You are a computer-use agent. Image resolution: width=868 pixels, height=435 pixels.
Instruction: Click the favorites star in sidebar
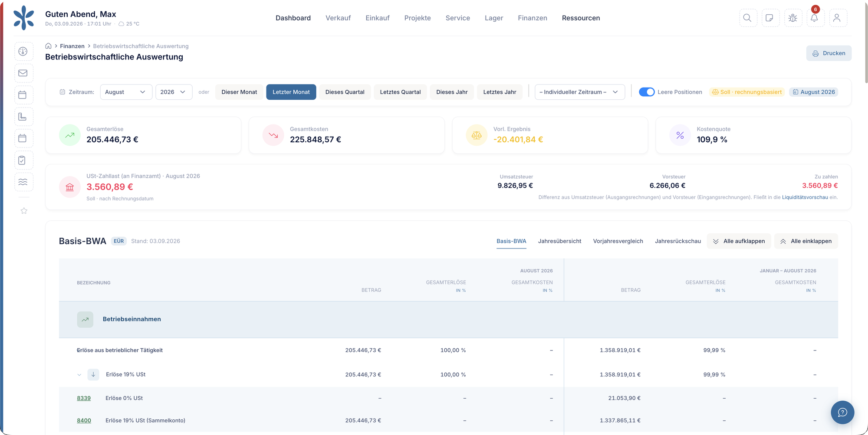24,211
